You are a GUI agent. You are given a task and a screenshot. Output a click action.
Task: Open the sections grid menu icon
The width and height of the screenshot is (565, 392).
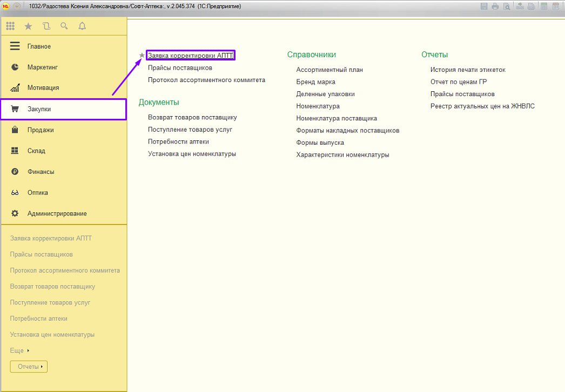coord(10,26)
